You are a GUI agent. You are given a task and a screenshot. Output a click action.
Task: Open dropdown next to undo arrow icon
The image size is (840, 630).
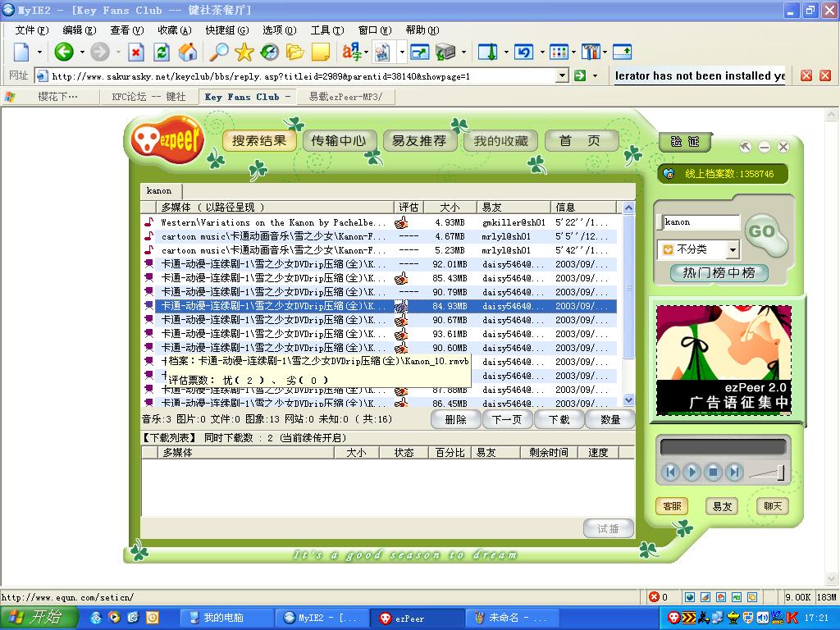[x=541, y=52]
